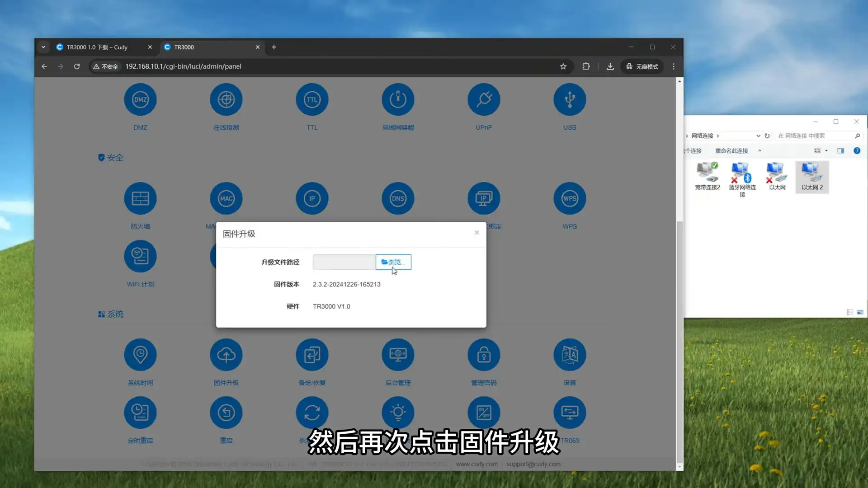Switch to the TR3000 1.0 download tab
The width and height of the screenshot is (868, 488).
tap(97, 47)
